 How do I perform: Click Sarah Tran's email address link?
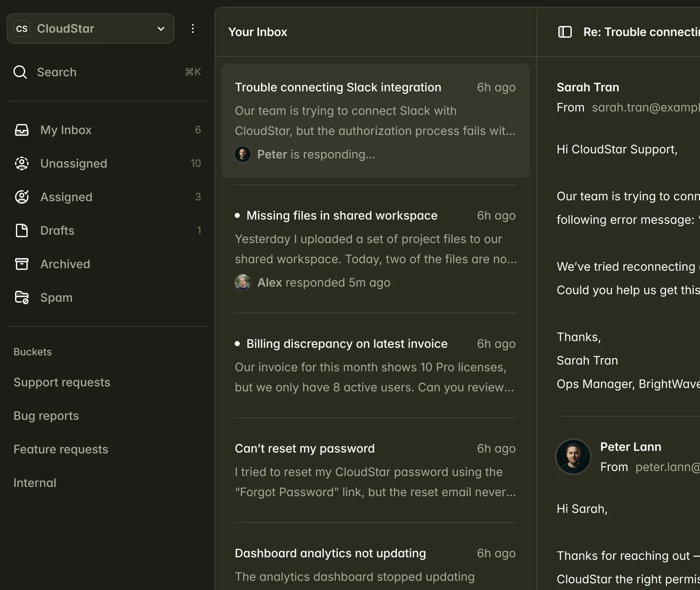click(x=644, y=107)
